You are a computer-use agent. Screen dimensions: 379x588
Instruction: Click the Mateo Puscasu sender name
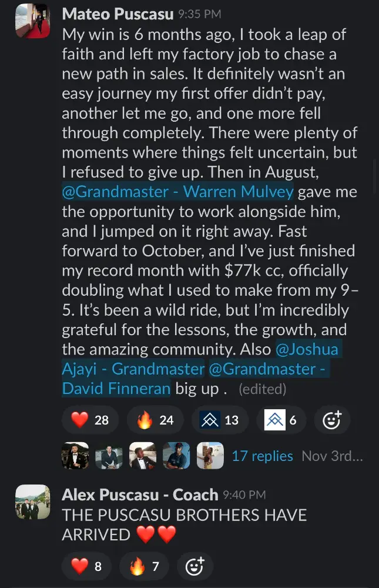pos(118,13)
